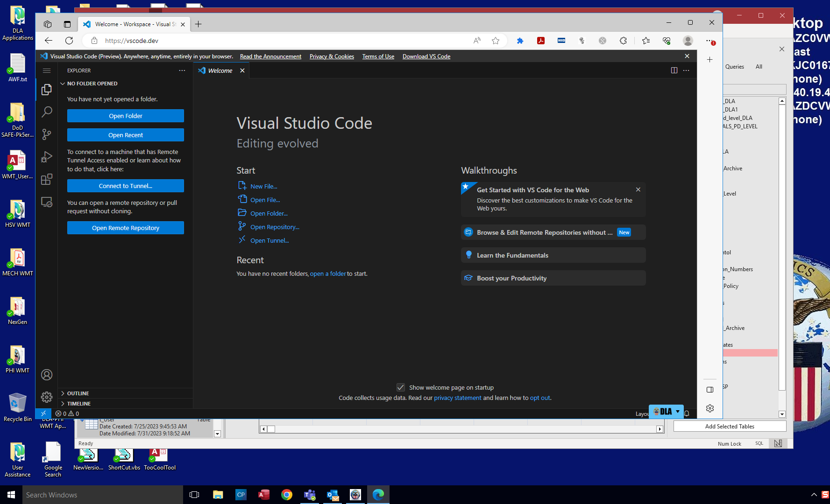
Task: Click the Open Folder button
Action: click(126, 116)
